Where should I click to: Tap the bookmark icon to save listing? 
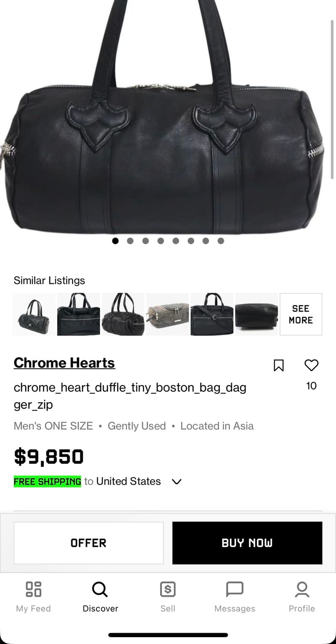(x=278, y=365)
